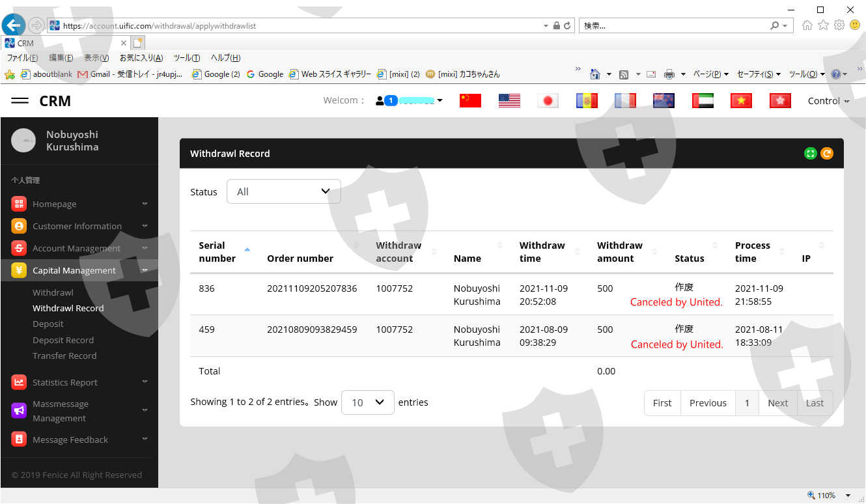Screen dimensions: 866x504
Task: Select the China flag language icon
Action: tap(470, 101)
